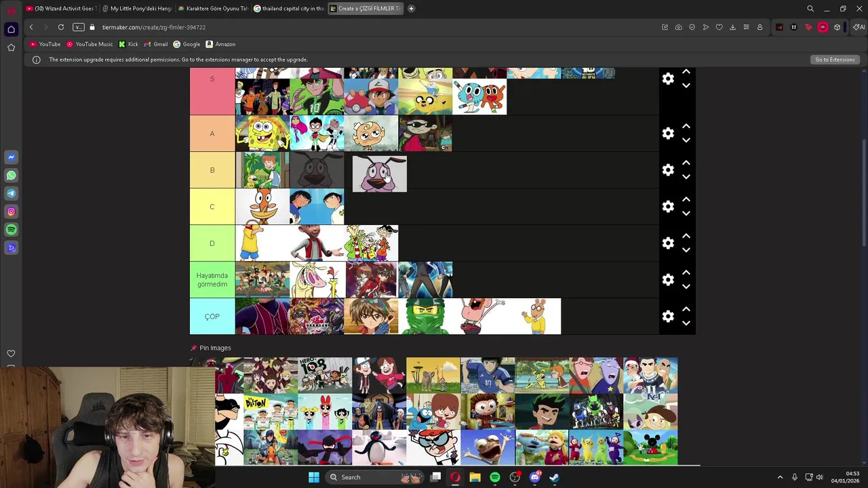The image size is (868, 488).
Task: Open Amazon bookmark
Action: (220, 44)
